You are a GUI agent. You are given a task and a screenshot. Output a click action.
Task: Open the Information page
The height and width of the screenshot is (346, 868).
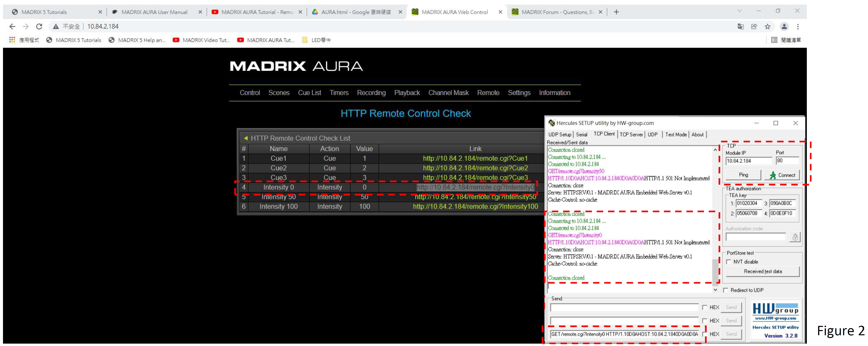(555, 93)
